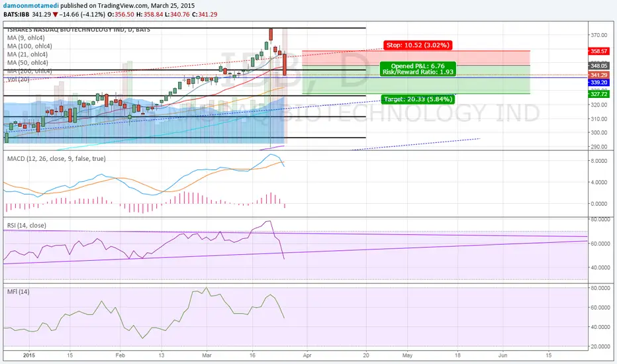Click the 60.0000 label in MFI pane

pos(600,308)
